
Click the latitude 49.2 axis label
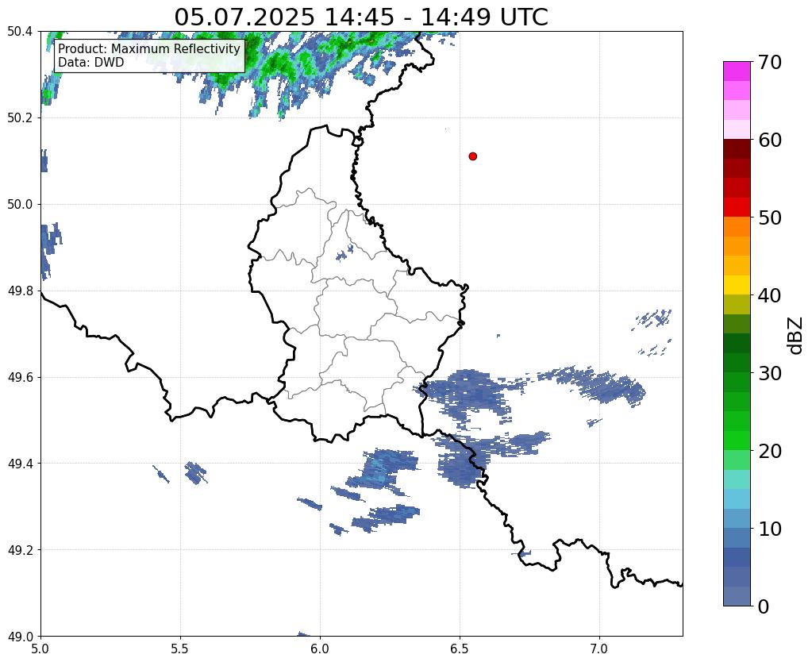[x=20, y=550]
